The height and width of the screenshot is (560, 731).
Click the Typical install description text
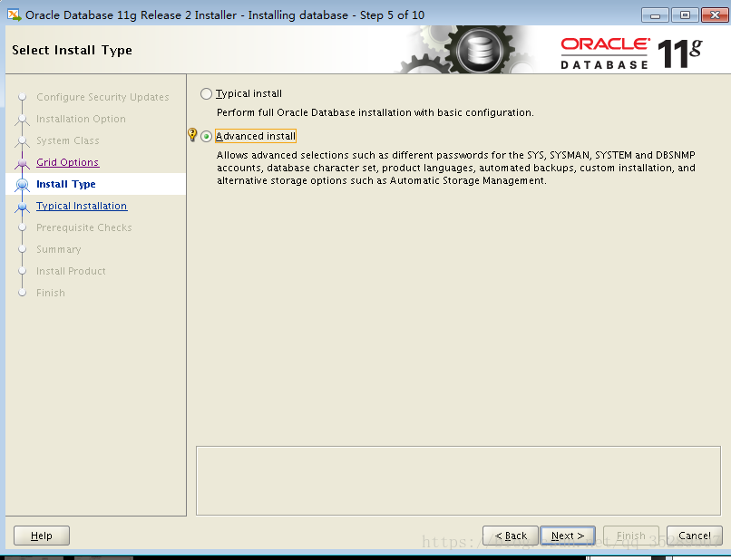(x=375, y=112)
